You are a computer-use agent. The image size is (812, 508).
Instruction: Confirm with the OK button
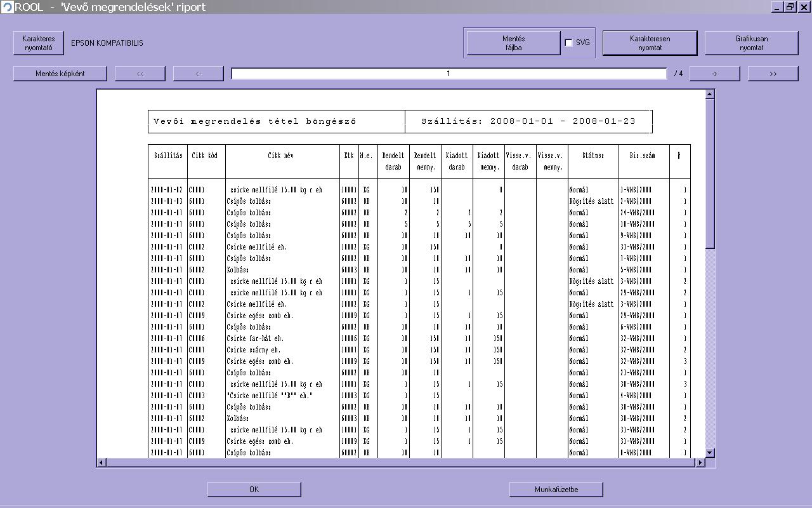pyautogui.click(x=254, y=490)
